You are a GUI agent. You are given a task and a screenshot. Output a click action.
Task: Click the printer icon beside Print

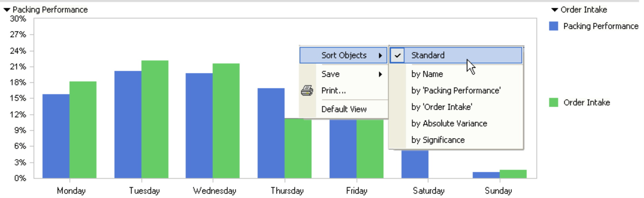[307, 91]
